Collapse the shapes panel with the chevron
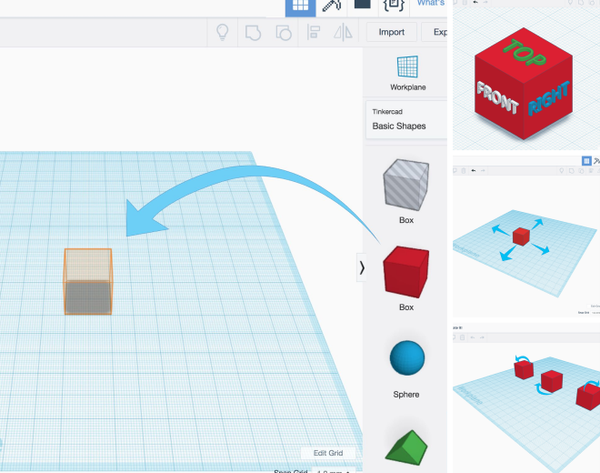This screenshot has width=600, height=473. click(x=361, y=267)
